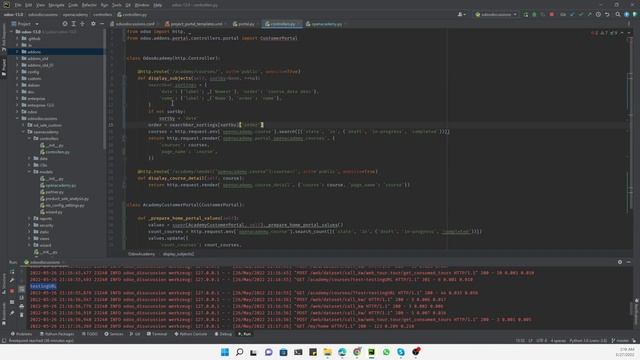Expand the reports folder
The height and width of the screenshot is (360, 640).
pyautogui.click(x=29, y=219)
